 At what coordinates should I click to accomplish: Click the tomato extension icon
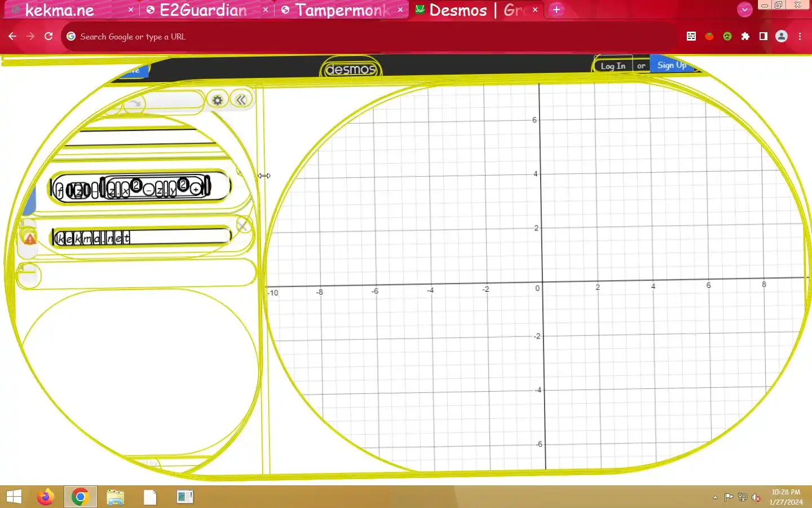pyautogui.click(x=709, y=36)
